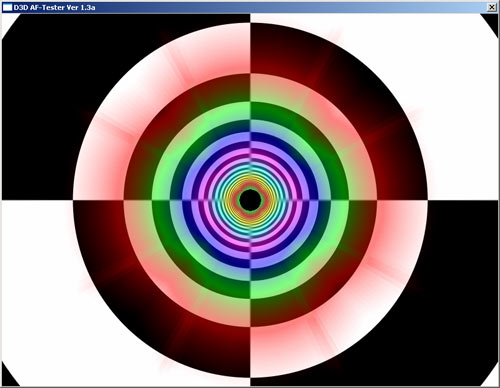Viewport: 500px width, 388px height.
Task: Click the application icon in title bar
Action: 7,7
